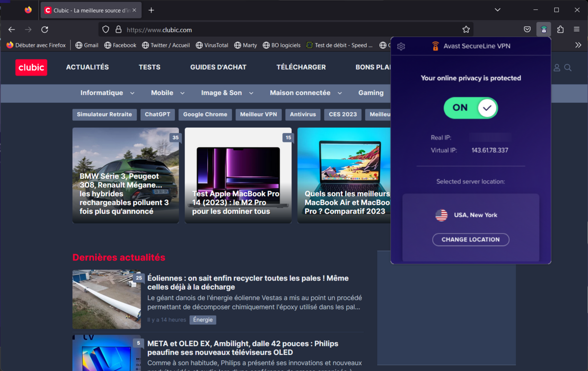Open VirusTotal bookmark
The height and width of the screenshot is (371, 588).
(212, 45)
